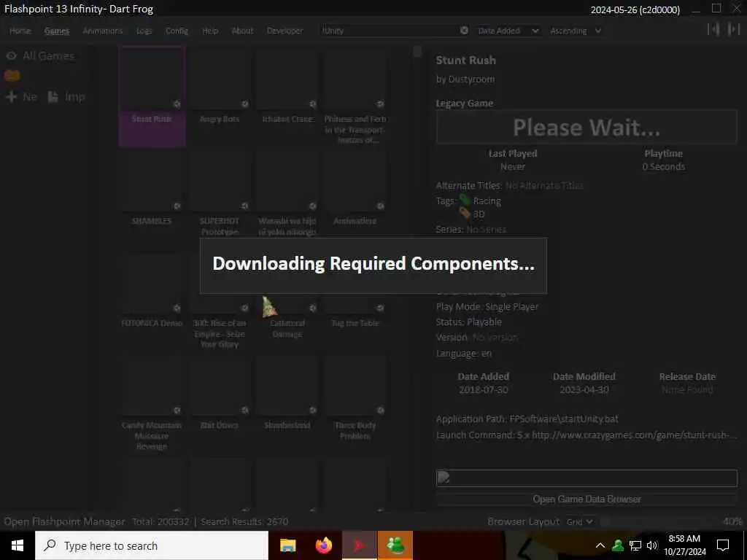Image resolution: width=747 pixels, height=560 pixels.
Task: Open File Explorer from the taskbar
Action: click(287, 545)
